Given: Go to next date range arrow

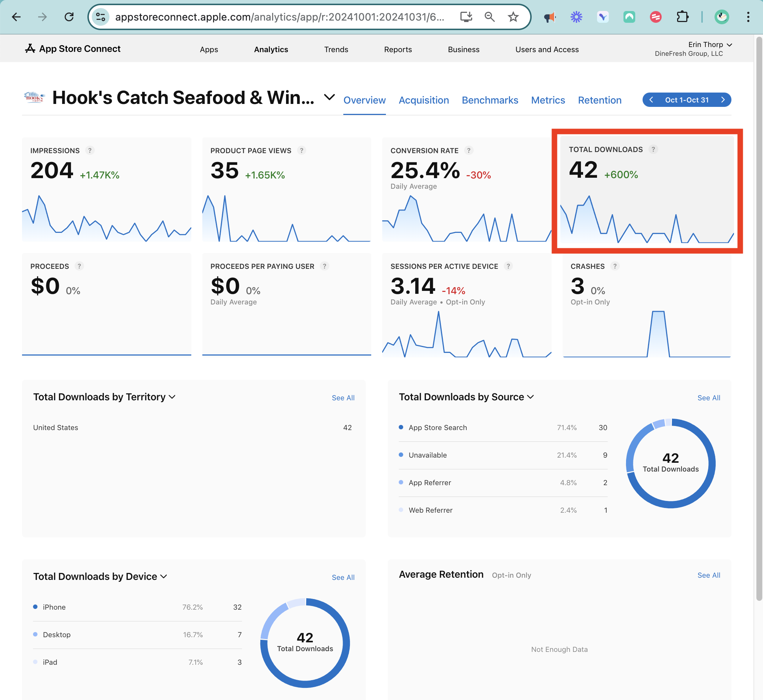Looking at the screenshot, I should [723, 100].
